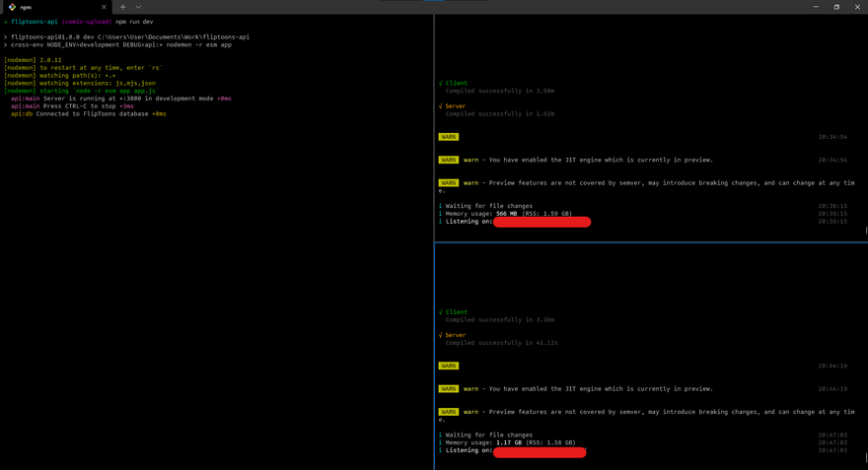Click 'Connected to FlipToons database' log line

click(94, 114)
